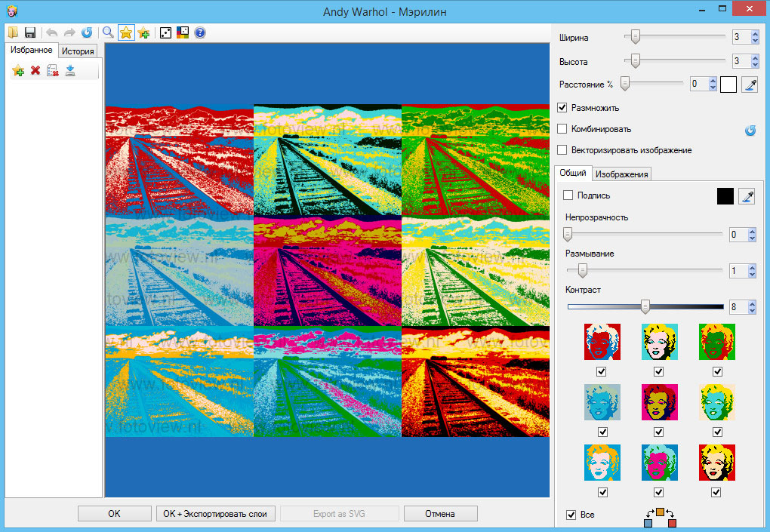This screenshot has height=532, width=770.
Task: Click the Размывание slider handle
Action: coord(582,270)
